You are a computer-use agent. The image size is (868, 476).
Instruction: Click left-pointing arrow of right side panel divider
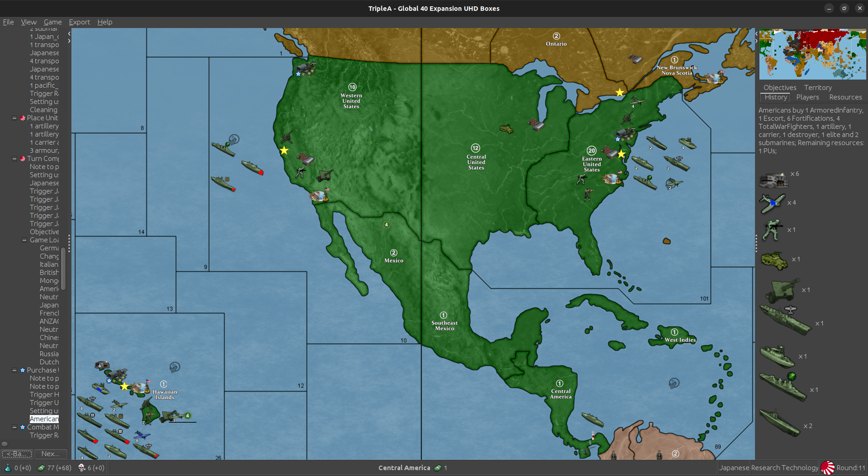point(756,33)
